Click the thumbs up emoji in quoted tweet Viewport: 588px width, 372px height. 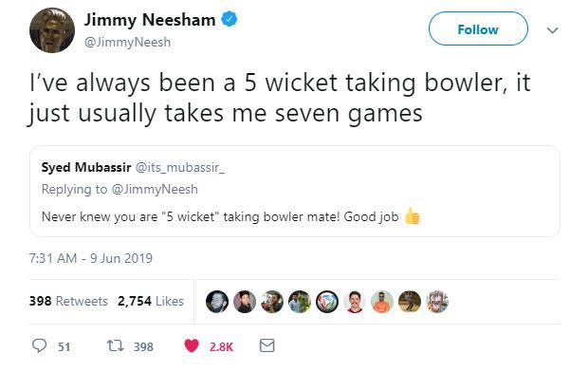(x=413, y=215)
